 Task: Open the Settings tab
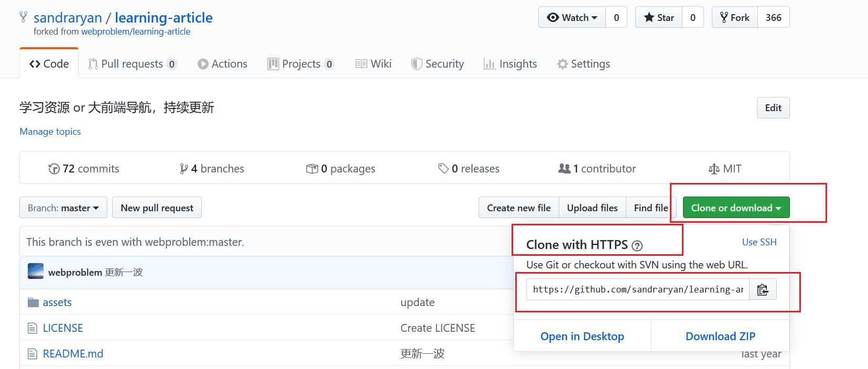click(x=583, y=64)
